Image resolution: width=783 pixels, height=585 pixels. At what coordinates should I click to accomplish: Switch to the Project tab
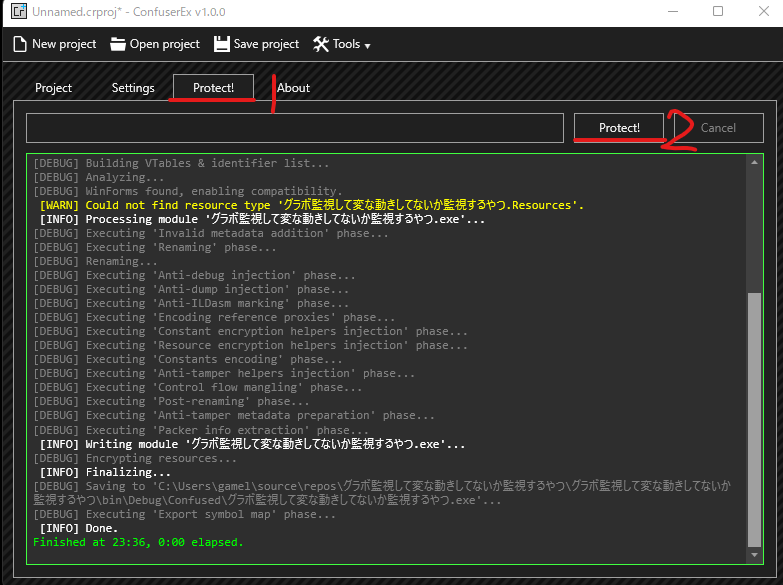point(53,88)
